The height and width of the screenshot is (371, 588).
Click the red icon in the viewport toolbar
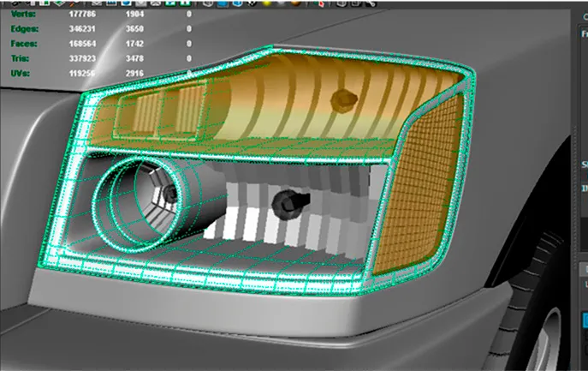(320, 3)
